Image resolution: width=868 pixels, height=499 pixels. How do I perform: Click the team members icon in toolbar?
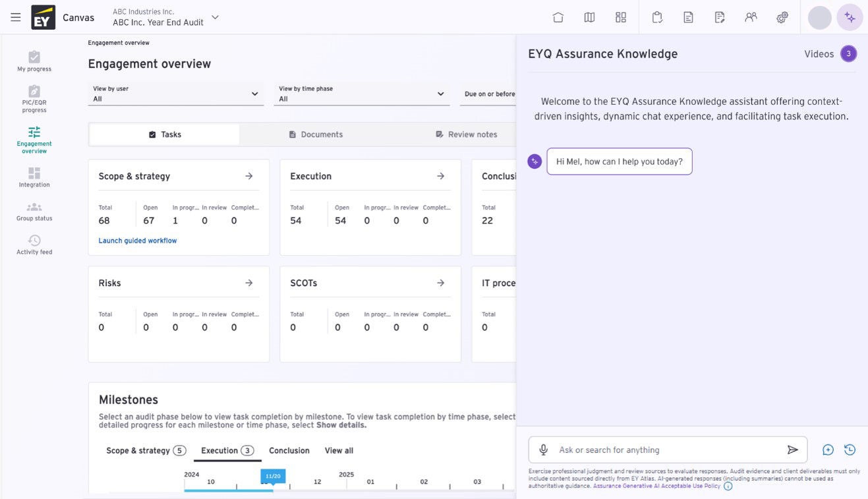click(x=751, y=17)
